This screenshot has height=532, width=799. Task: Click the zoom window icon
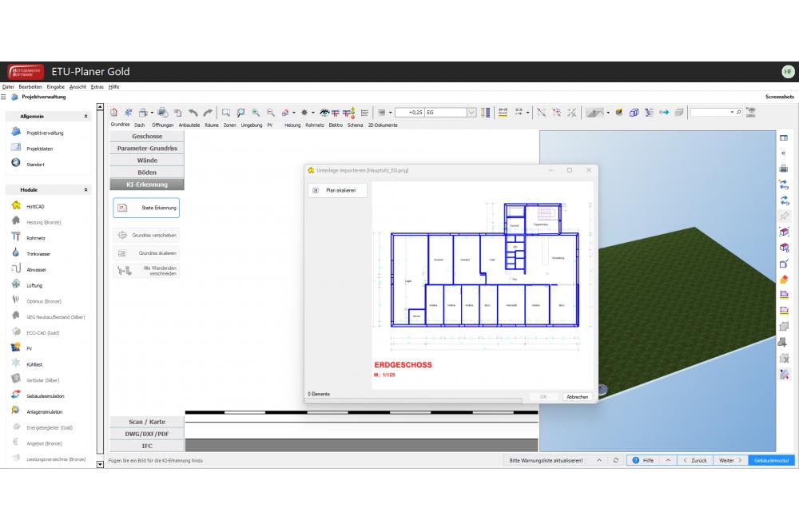tap(226, 113)
